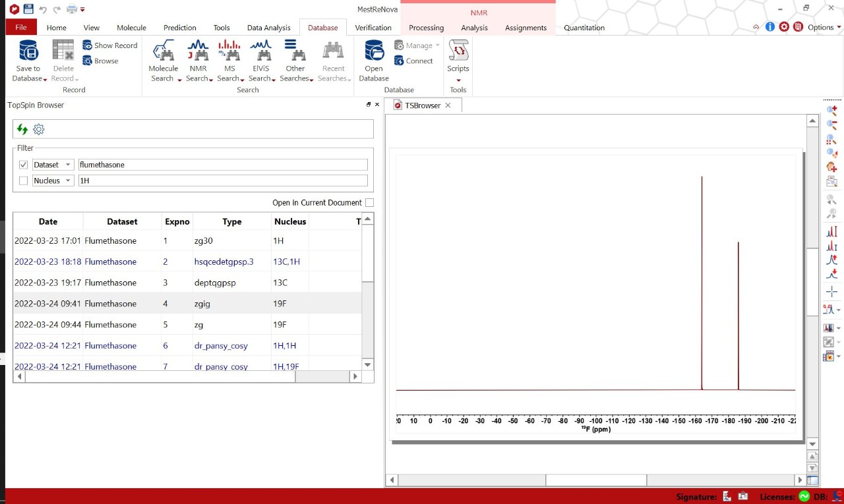Check Open In Current Document checkbox
The width and height of the screenshot is (844, 504).
click(369, 203)
